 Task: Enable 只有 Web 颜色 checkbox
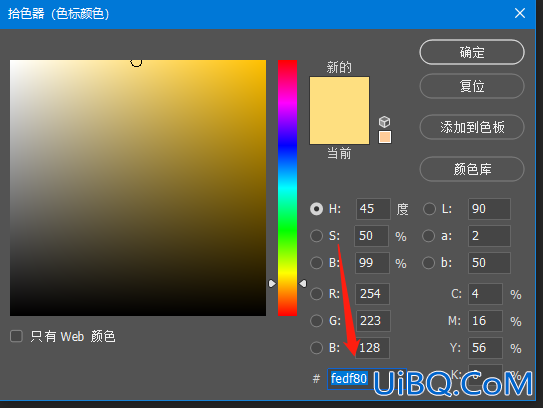16,336
